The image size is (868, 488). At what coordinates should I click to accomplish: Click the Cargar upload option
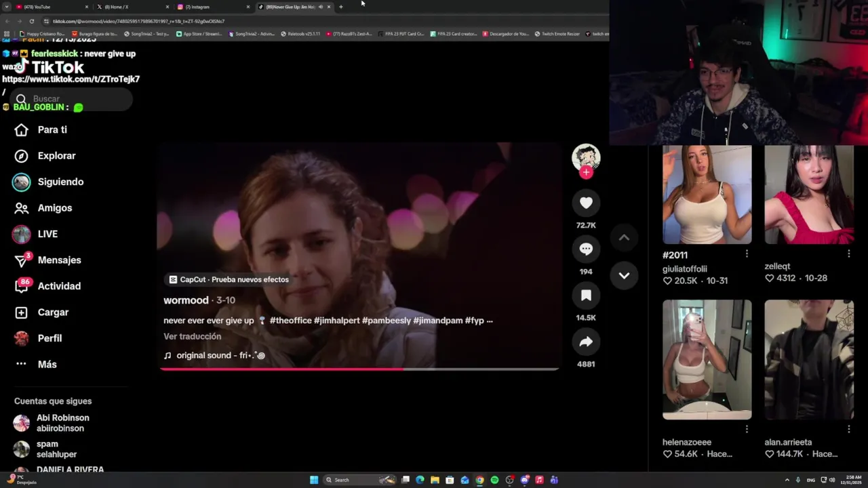click(x=42, y=312)
